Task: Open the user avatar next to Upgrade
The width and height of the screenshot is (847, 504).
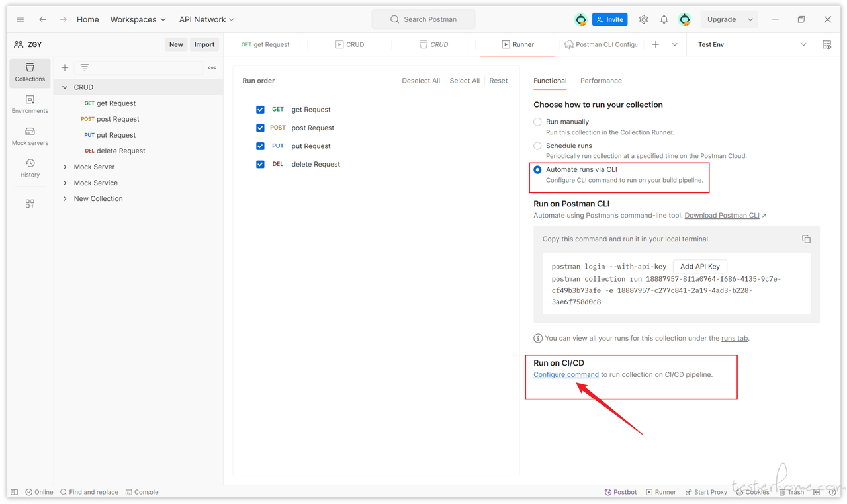Action: pos(685,20)
